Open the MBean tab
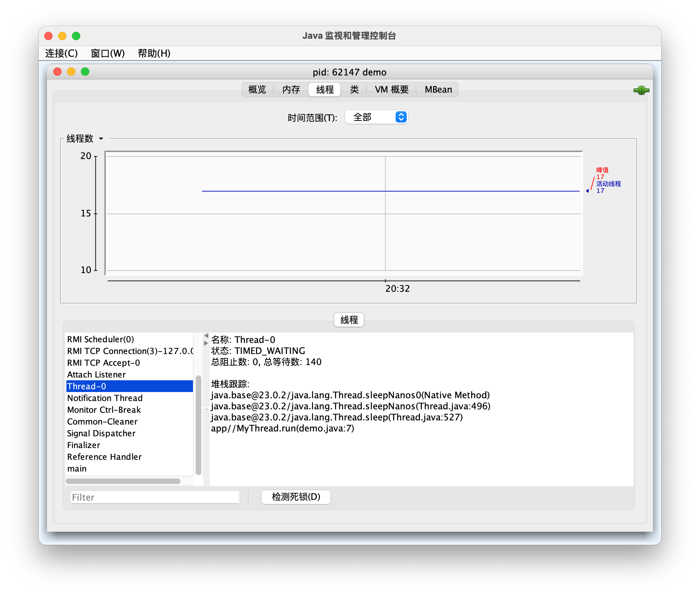 [x=438, y=90]
